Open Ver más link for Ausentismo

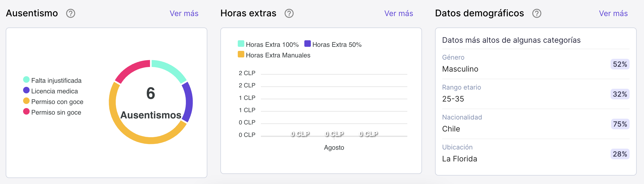[x=184, y=13]
